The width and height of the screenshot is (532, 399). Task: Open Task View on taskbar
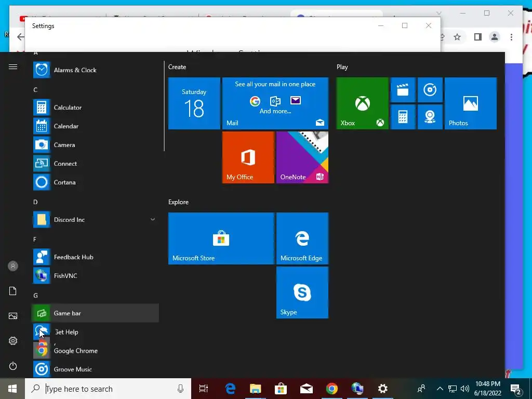point(204,389)
